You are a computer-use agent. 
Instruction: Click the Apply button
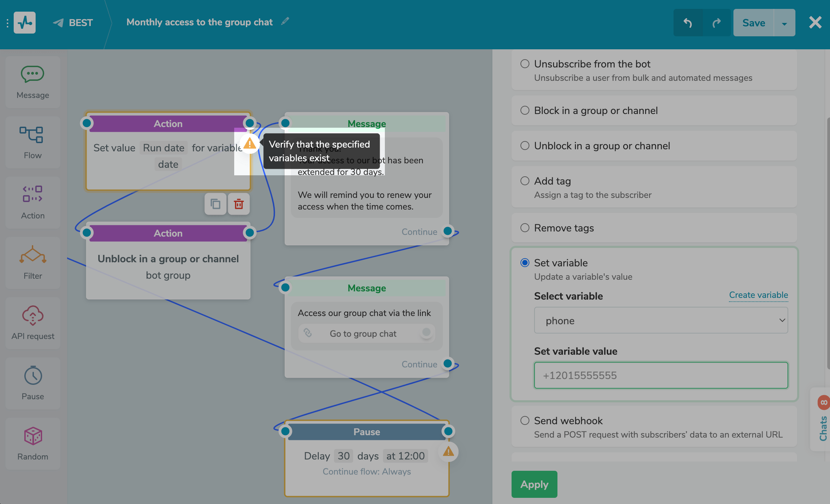[534, 484]
